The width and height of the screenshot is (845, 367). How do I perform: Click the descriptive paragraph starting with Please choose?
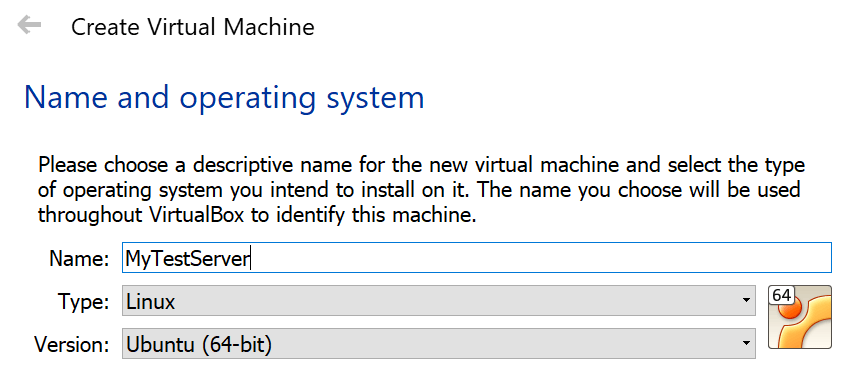pos(421,190)
